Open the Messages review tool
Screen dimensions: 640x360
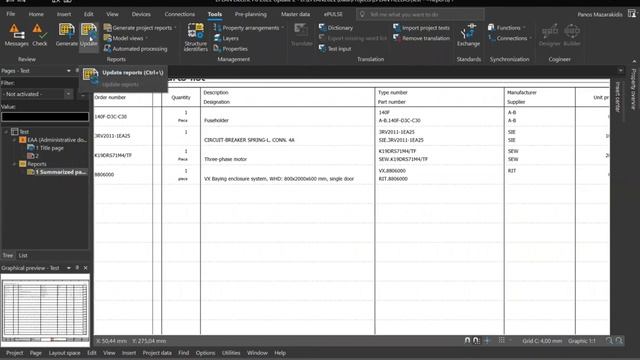click(x=16, y=35)
